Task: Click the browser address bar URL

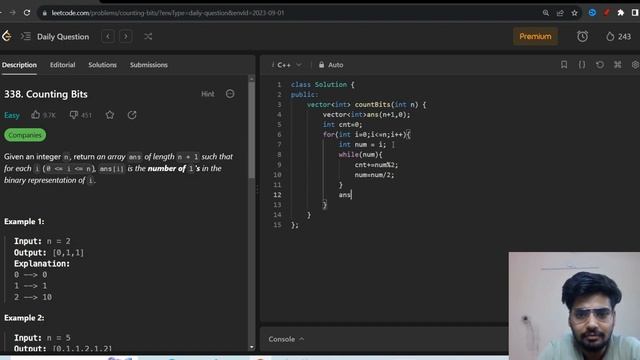Action: coord(167,13)
